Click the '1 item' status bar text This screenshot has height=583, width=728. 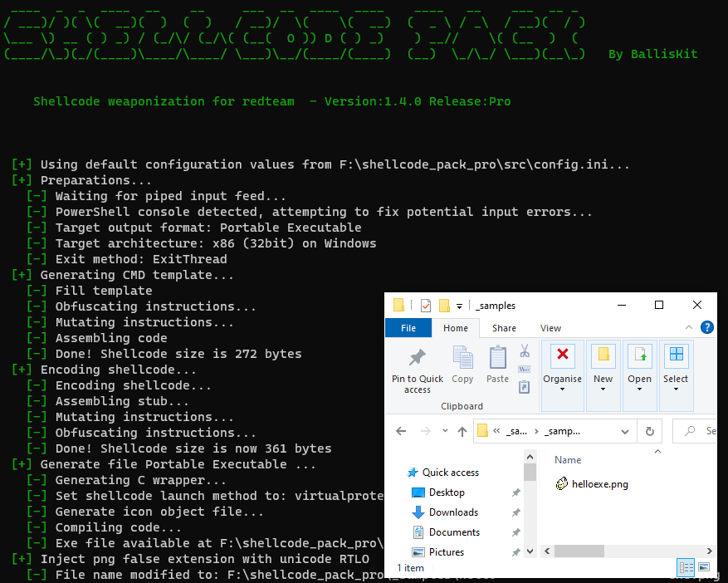(x=410, y=568)
